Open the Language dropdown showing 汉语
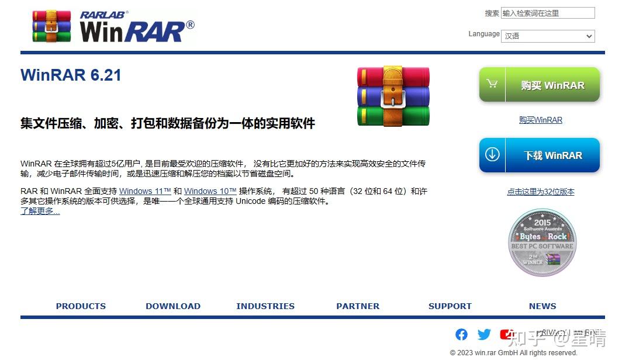 tap(547, 36)
